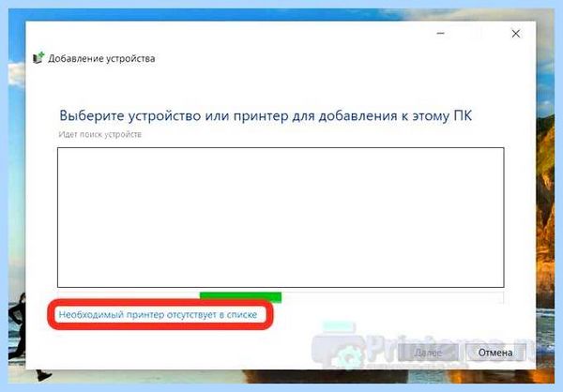Image resolution: width=563 pixels, height=392 pixels.
Task: Click the 'Добавление устройства' window title
Action: 101,58
